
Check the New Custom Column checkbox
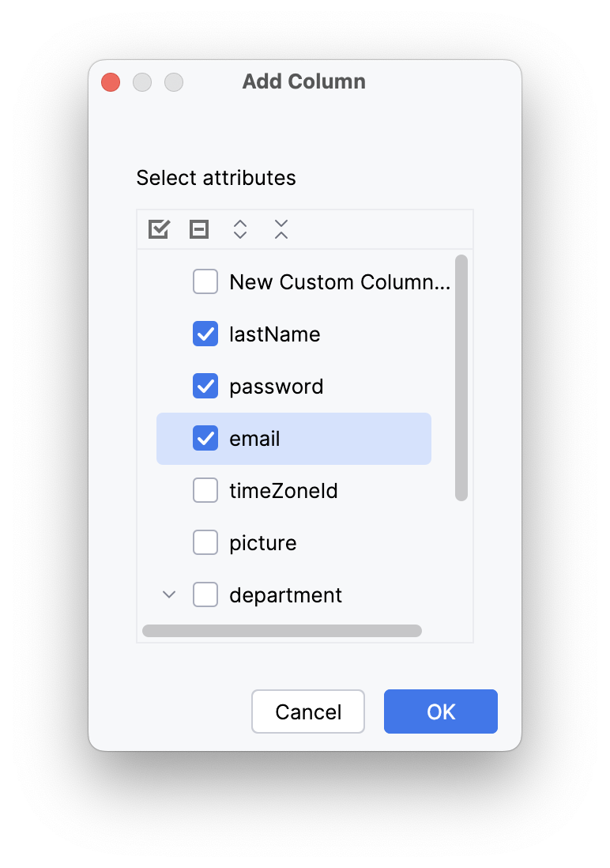(205, 281)
